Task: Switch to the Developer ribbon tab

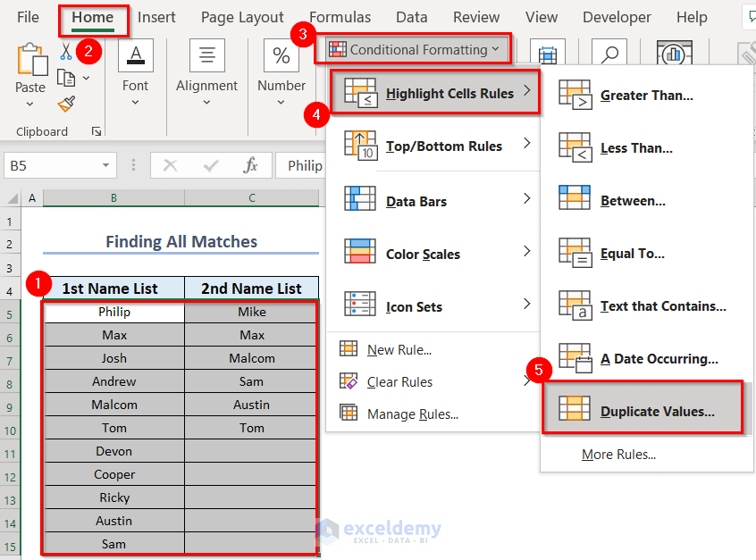Action: pos(617,16)
